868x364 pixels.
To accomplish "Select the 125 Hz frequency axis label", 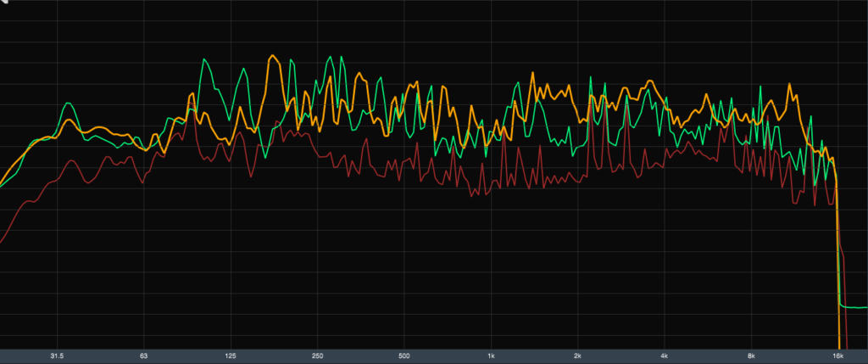I will point(231,356).
